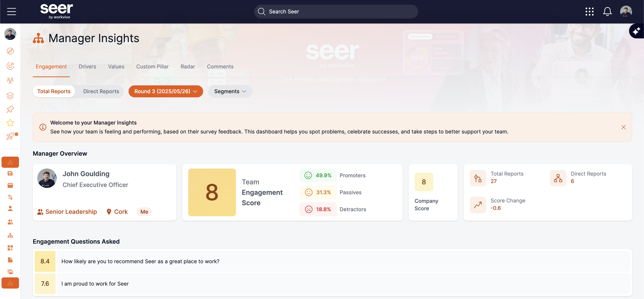Image resolution: width=644 pixels, height=299 pixels.
Task: Click the info icon in the welcome banner
Action: click(43, 127)
